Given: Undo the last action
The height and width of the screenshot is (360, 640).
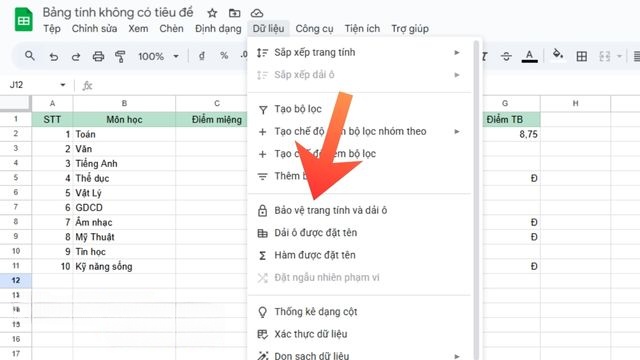Looking at the screenshot, I should pos(53,56).
